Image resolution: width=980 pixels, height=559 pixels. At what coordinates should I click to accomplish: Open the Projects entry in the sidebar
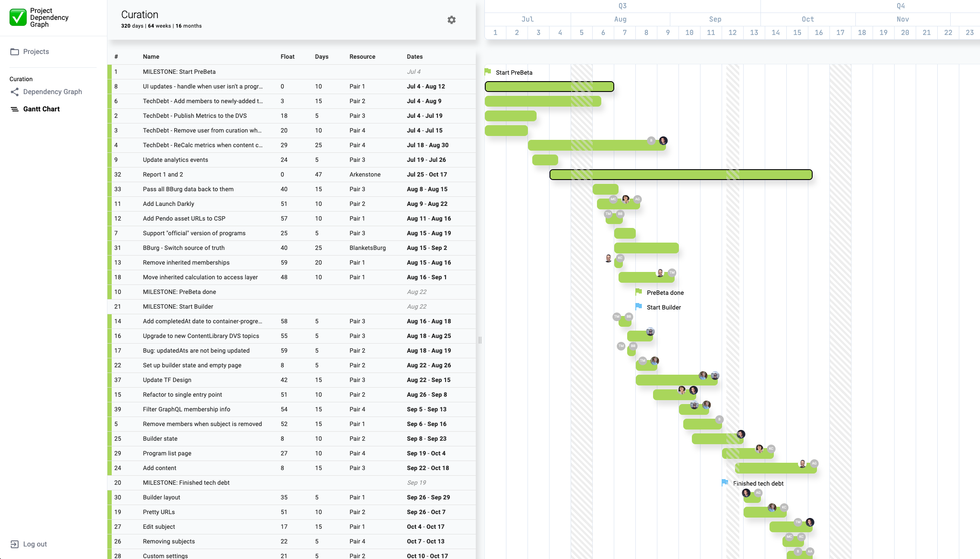click(36, 51)
